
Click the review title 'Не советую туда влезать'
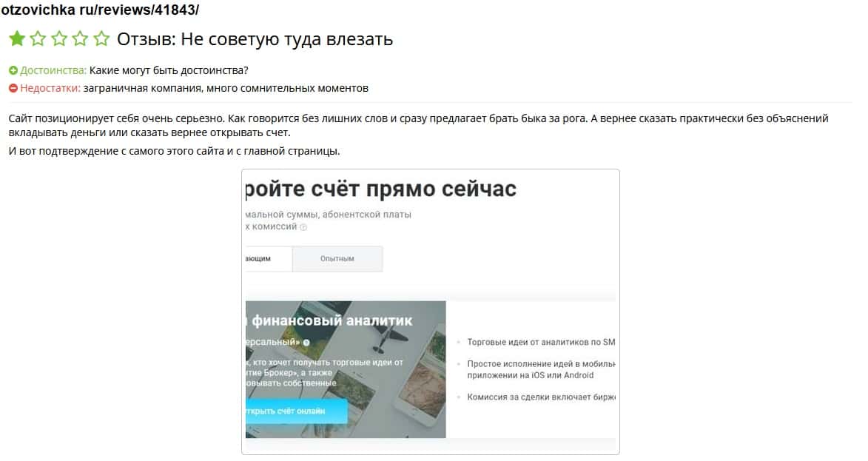click(x=287, y=39)
